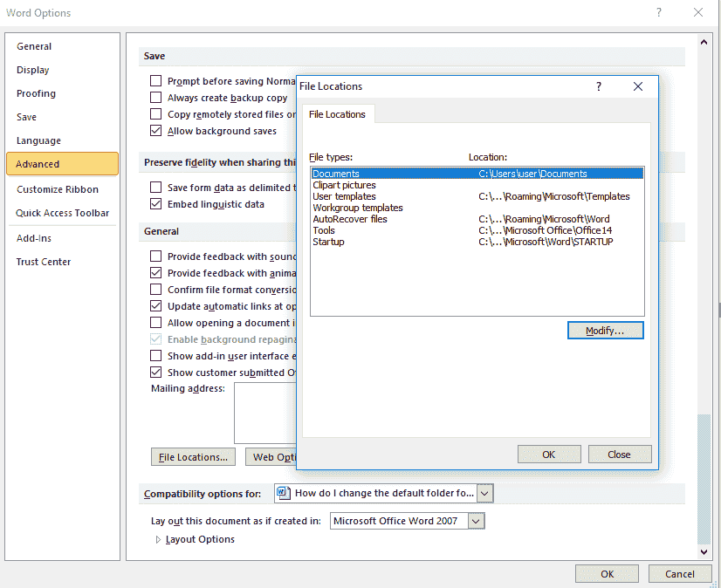Click the File Locations dialog help question mark
Image resolution: width=721 pixels, height=588 pixels.
click(599, 86)
